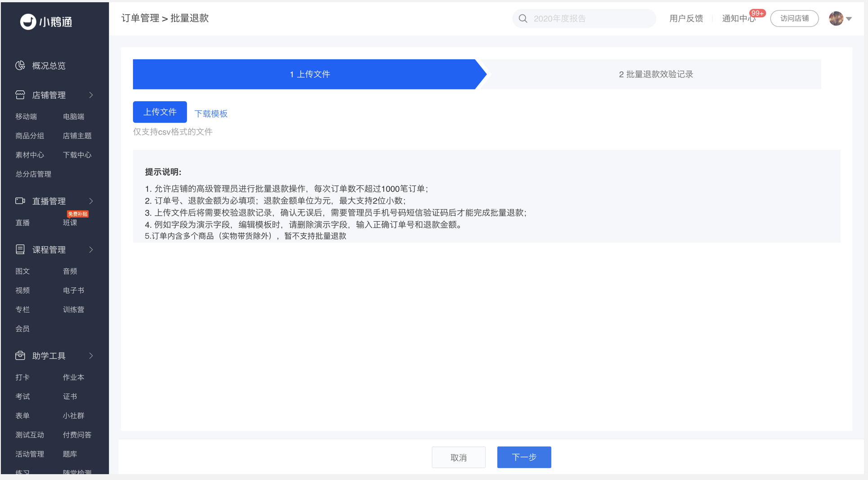Open 电脑端 menu item
Screen dimensions: 868x480
click(x=74, y=116)
